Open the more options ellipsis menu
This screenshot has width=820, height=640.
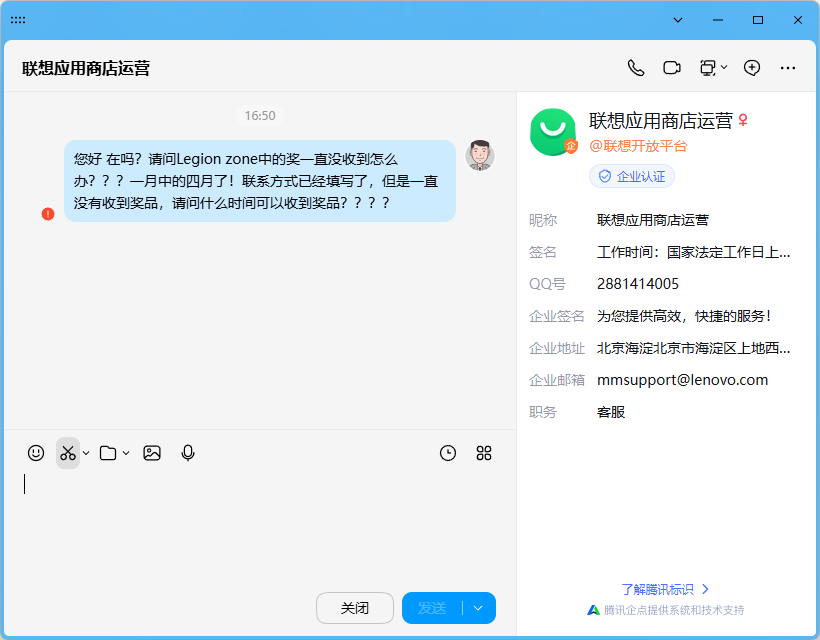788,68
